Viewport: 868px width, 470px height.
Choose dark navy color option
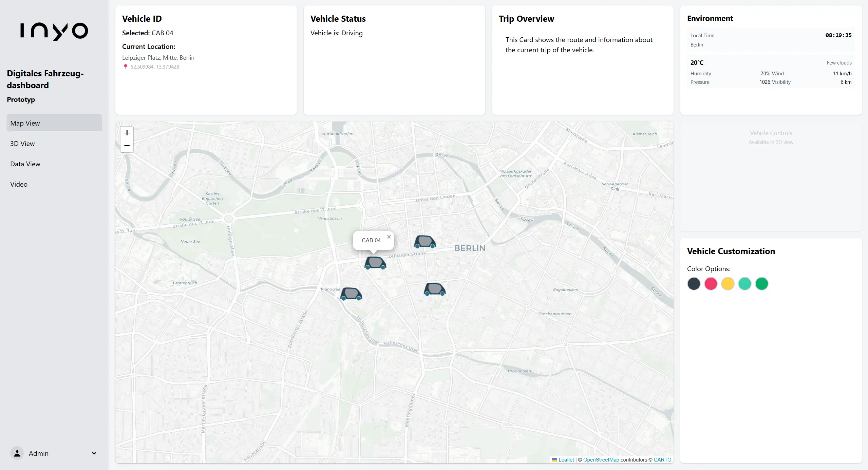(694, 284)
